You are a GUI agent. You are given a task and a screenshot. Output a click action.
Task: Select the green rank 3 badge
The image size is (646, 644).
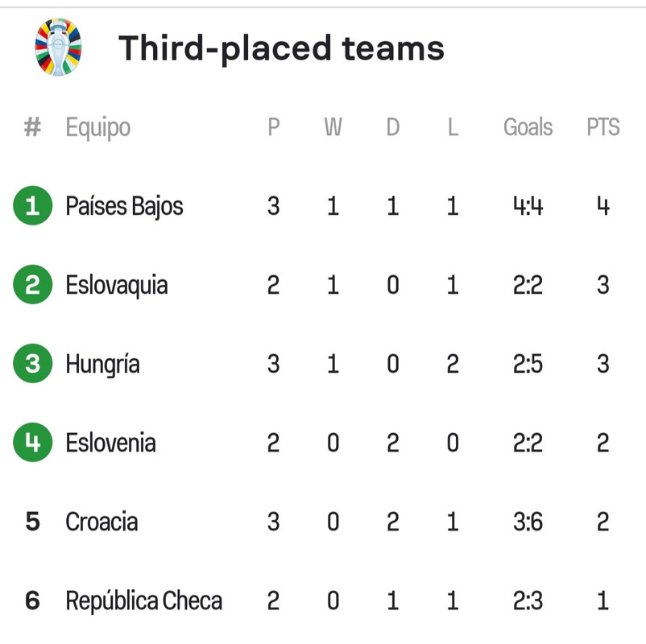32,364
